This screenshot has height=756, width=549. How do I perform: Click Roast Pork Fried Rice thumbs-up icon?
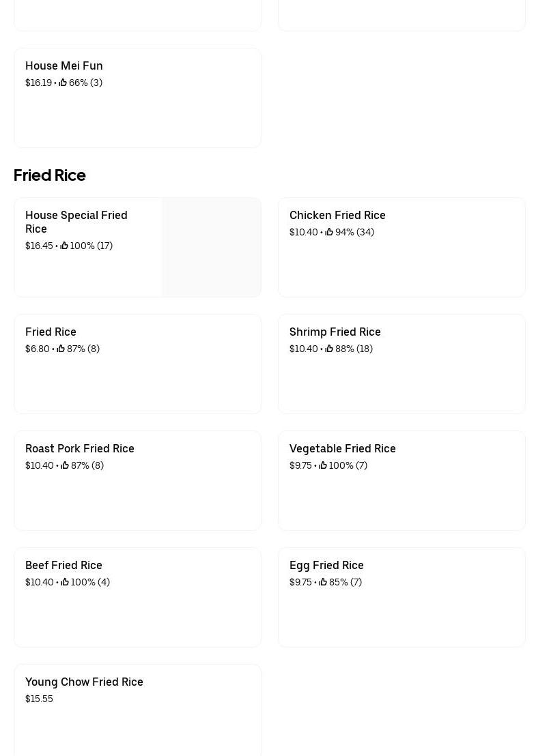point(65,465)
